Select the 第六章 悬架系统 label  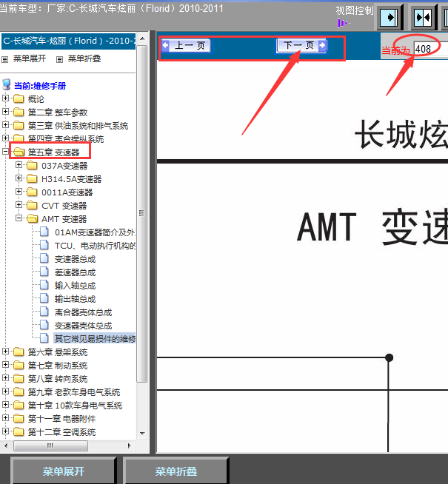point(58,352)
